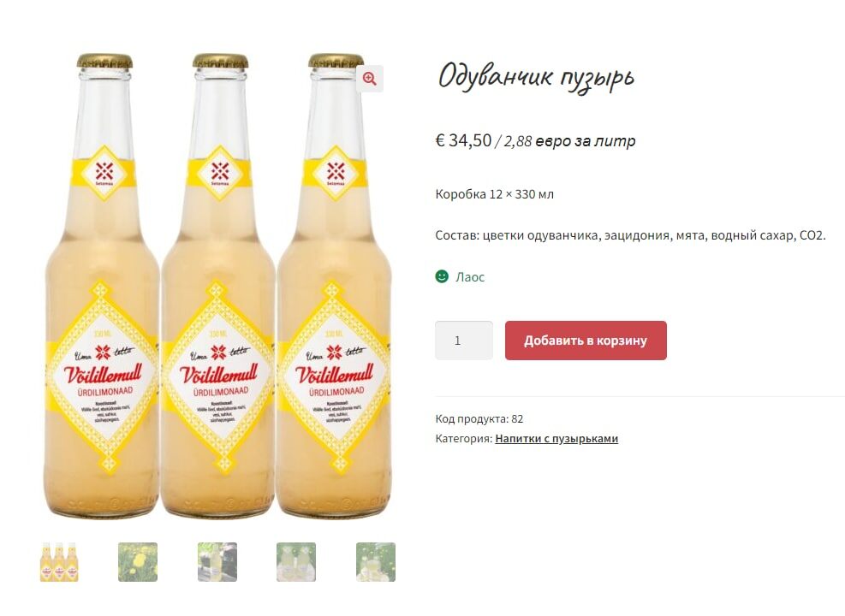Add product to cart with red button
The image size is (845, 616).
tap(586, 341)
